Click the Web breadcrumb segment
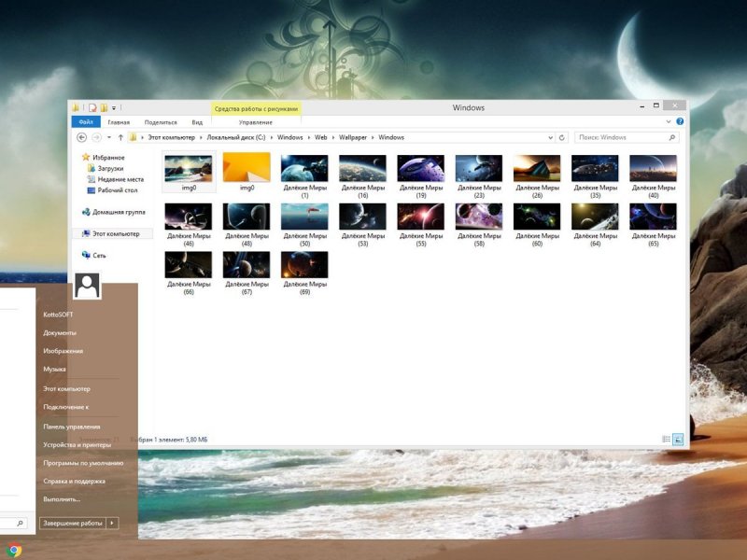Screen dimensions: 747x560 pyautogui.click(x=320, y=137)
